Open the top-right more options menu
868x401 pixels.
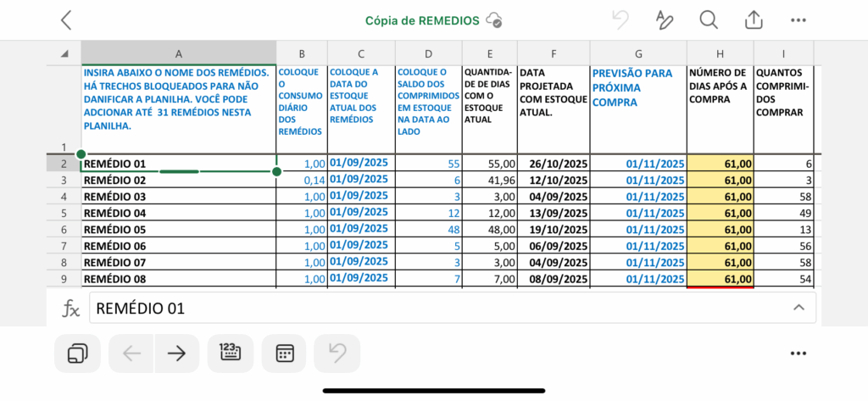coord(798,20)
